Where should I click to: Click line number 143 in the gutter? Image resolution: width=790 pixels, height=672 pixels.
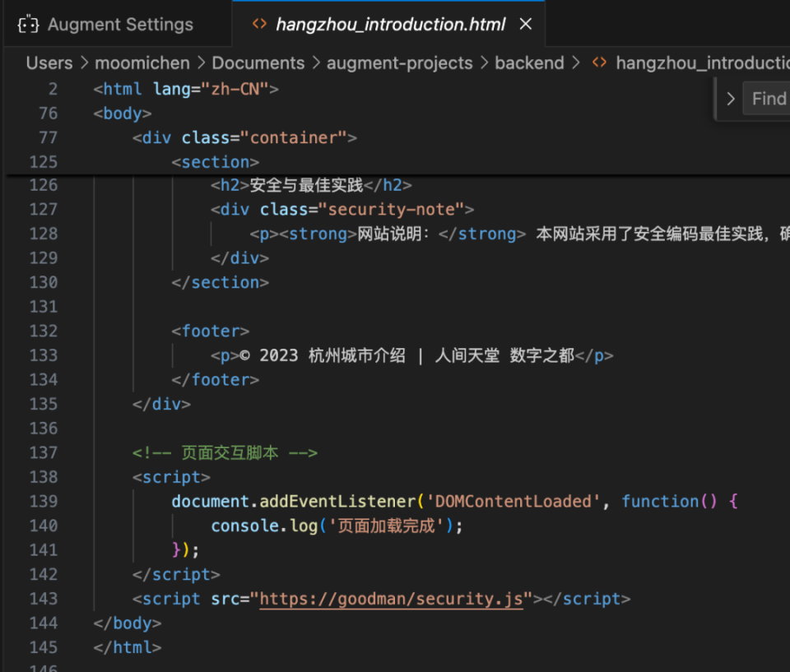click(x=43, y=599)
